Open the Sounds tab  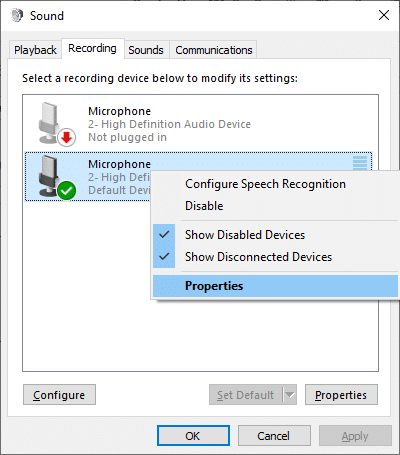[x=146, y=50]
